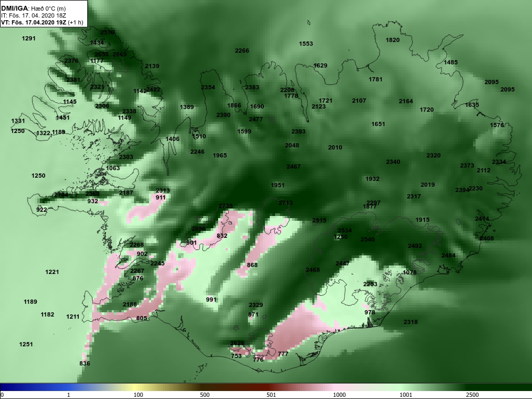
Task: Click the 1781 map label
Action: click(375, 79)
